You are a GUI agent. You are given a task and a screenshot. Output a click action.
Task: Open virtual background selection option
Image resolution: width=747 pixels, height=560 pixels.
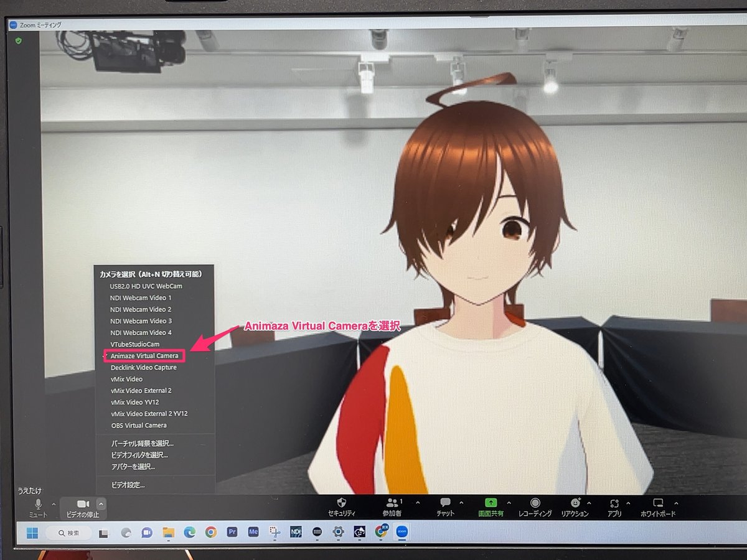point(143,444)
